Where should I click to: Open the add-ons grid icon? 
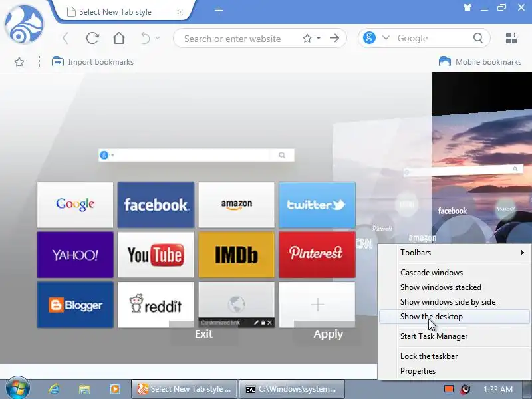[511, 38]
